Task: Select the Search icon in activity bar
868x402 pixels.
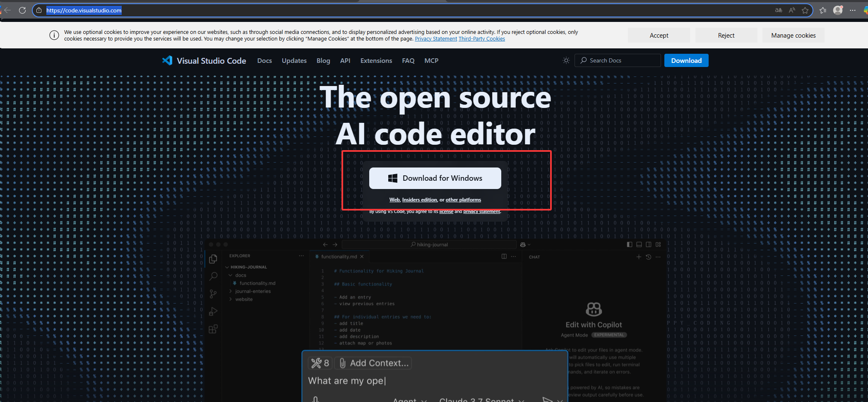Action: coord(213,276)
